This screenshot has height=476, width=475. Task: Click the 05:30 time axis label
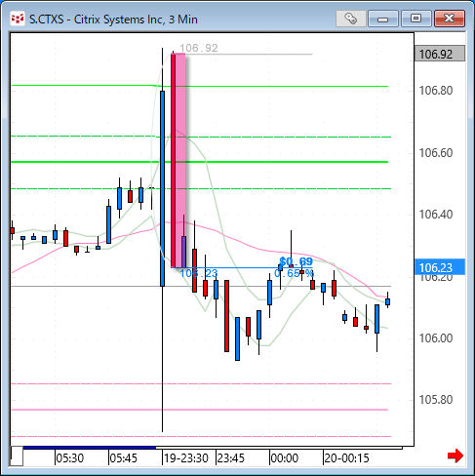click(x=70, y=458)
